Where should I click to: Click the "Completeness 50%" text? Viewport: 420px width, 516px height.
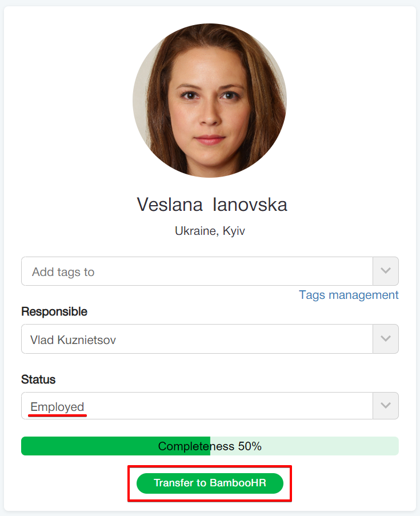(210, 446)
